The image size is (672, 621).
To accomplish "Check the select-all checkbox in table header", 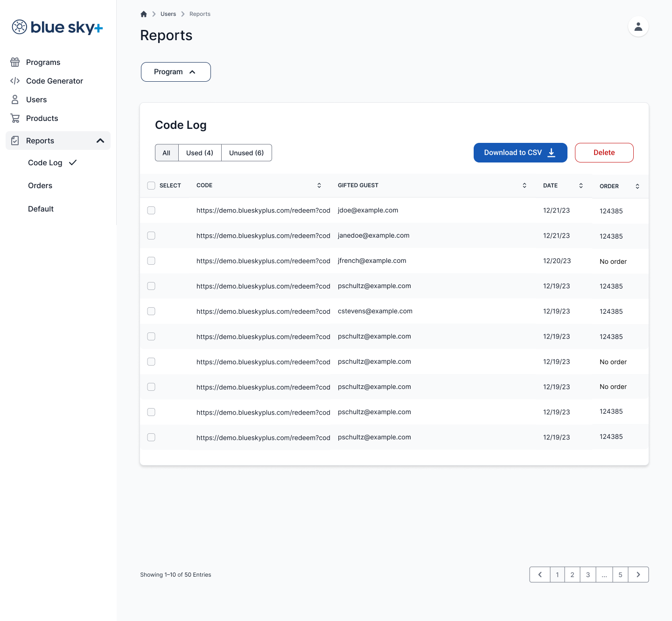I will click(x=151, y=185).
